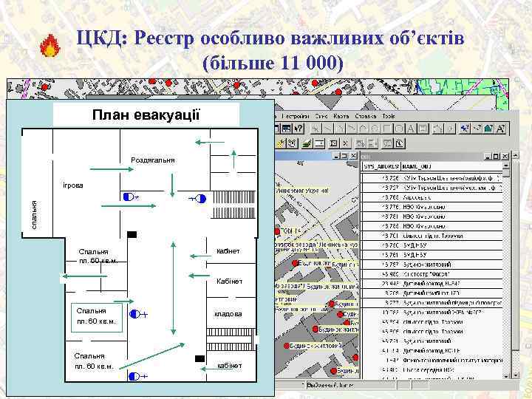Viewport: 532px width, 399px height.
Task: Click the SYS_ADDRESS column header
Action: (381, 166)
